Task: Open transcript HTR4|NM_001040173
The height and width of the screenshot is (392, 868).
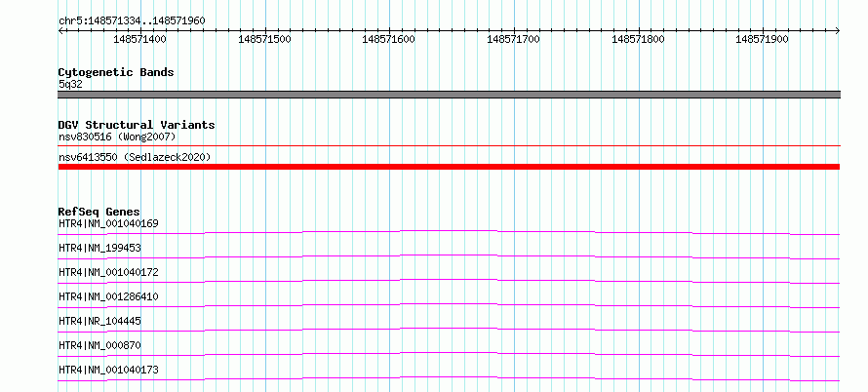Action: point(108,370)
